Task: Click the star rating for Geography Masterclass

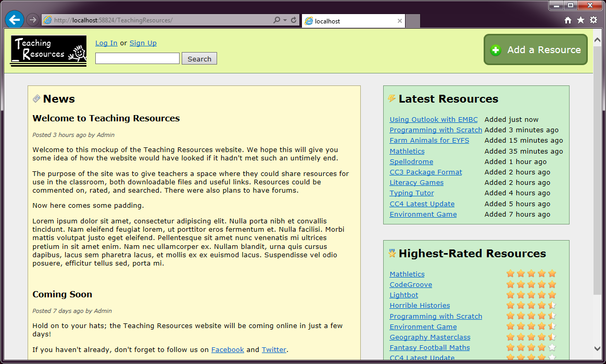Action: [x=532, y=337]
